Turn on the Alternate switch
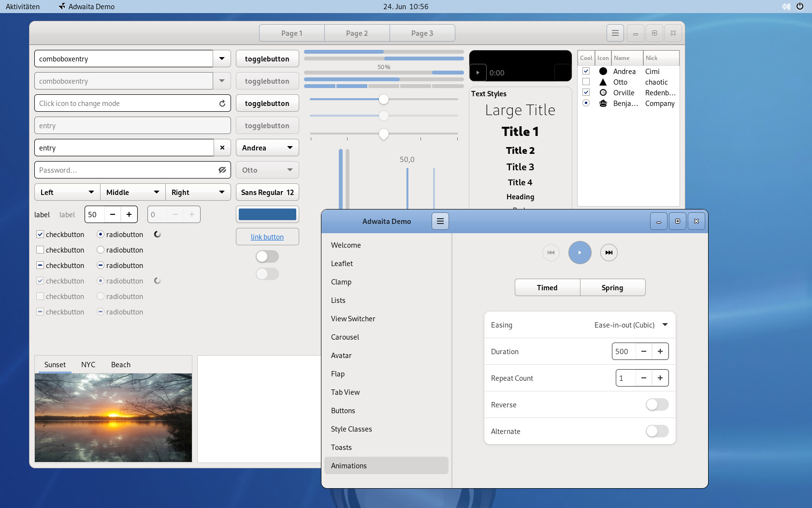This screenshot has height=508, width=812. click(x=657, y=431)
